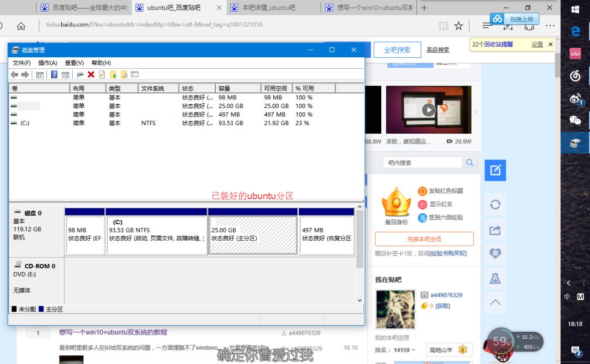Open the 经验书购买权 link

[448, 253]
